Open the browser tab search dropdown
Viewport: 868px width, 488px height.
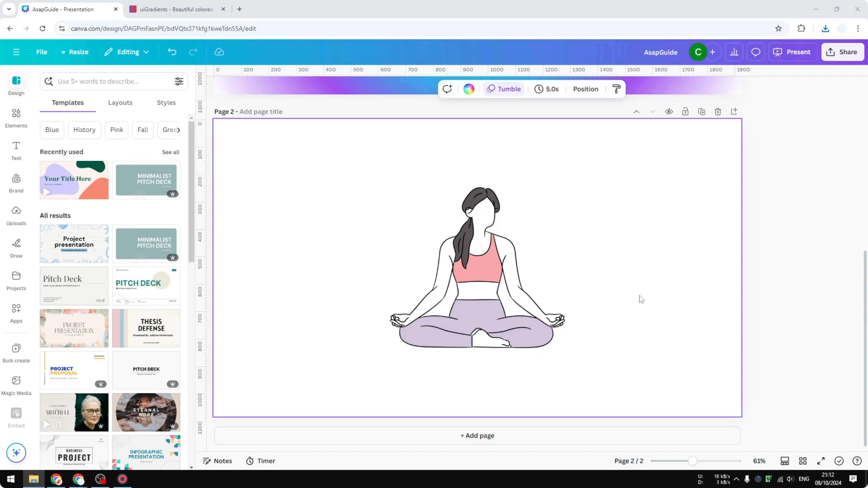click(x=9, y=9)
